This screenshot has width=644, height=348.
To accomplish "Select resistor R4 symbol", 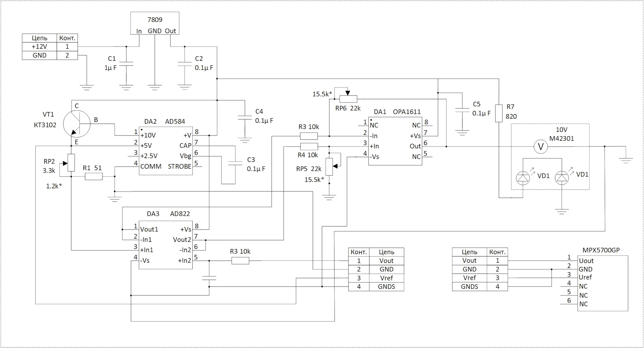I will click(x=309, y=146).
